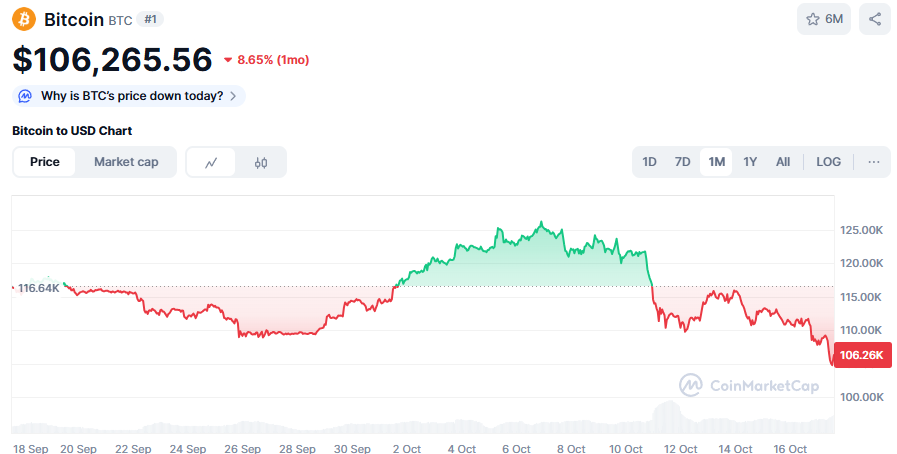Image resolution: width=897 pixels, height=454 pixels.
Task: Show All time price history
Action: (x=783, y=162)
